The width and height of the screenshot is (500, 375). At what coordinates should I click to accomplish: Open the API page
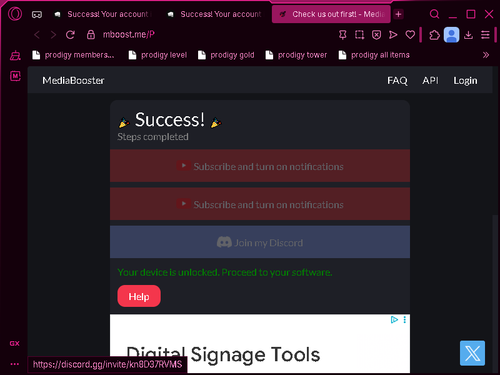[x=430, y=80]
